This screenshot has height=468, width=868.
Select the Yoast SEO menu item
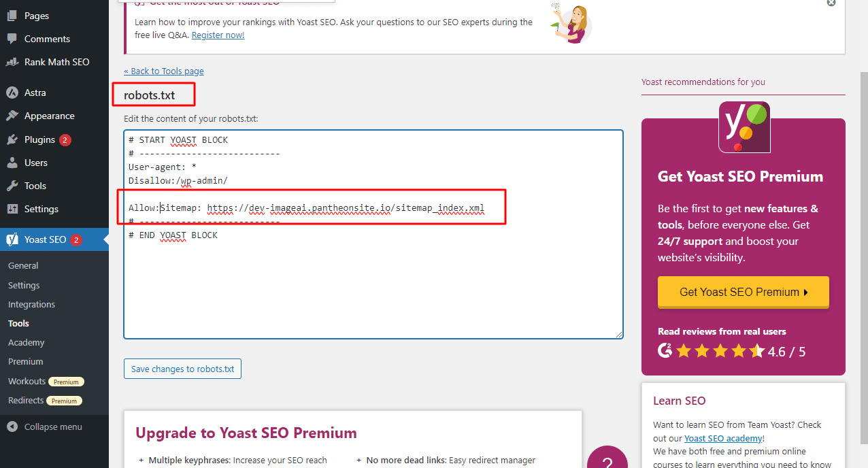coord(54,239)
